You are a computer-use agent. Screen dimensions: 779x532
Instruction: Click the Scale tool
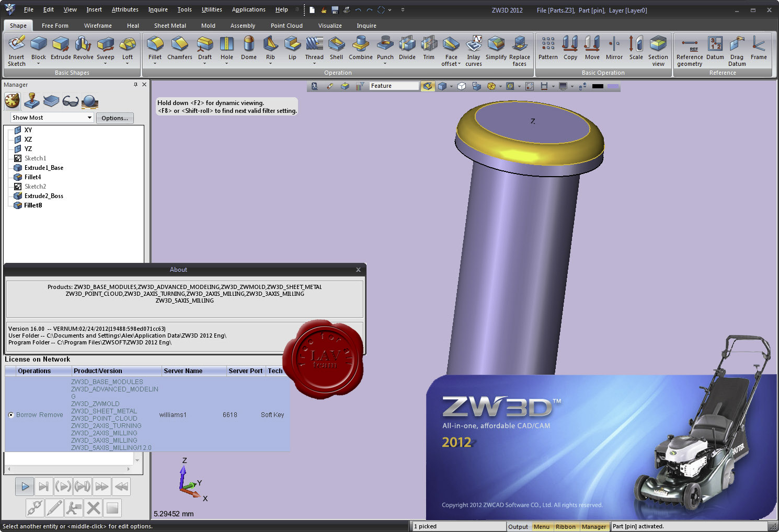(636, 48)
